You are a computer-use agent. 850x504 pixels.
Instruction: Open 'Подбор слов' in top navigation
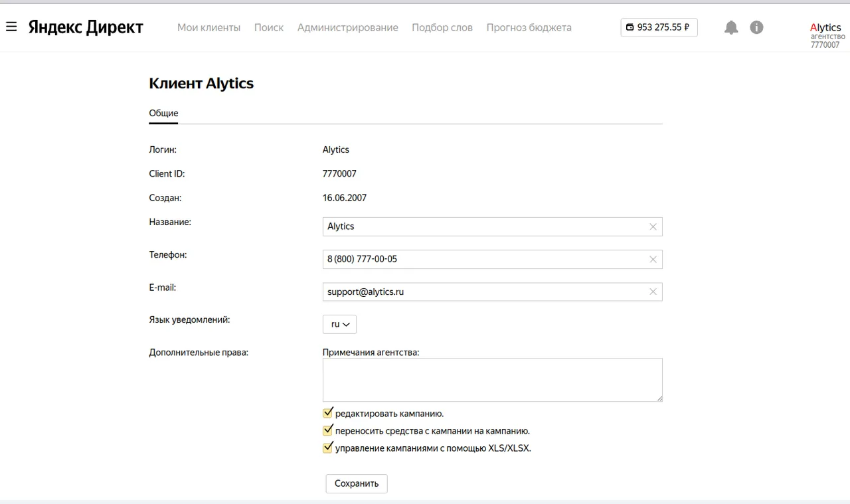pyautogui.click(x=442, y=27)
